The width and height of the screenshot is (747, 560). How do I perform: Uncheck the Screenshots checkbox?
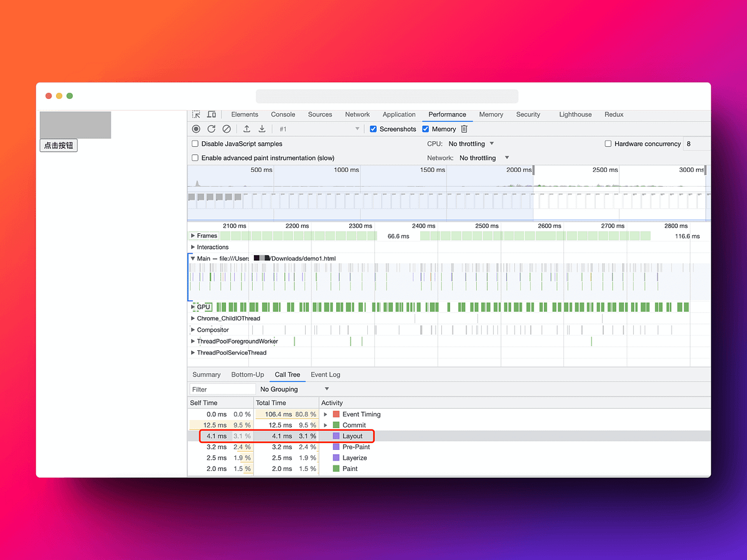tap(374, 129)
